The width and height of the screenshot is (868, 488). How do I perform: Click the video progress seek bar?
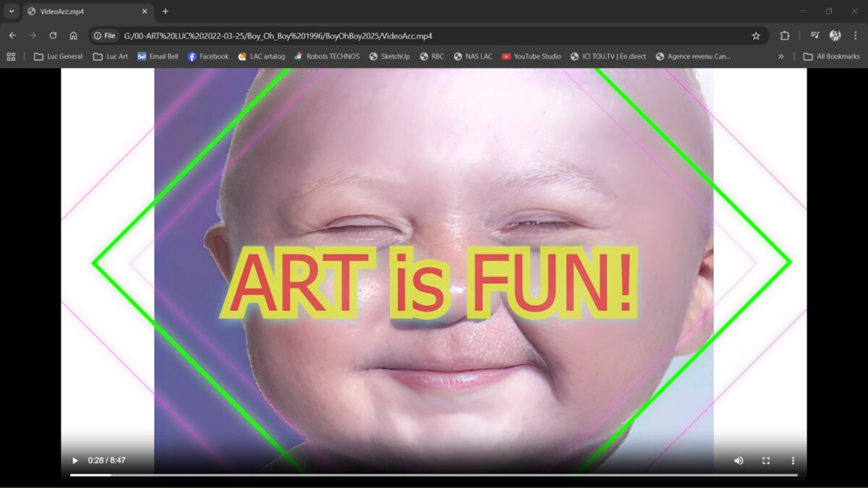434,474
